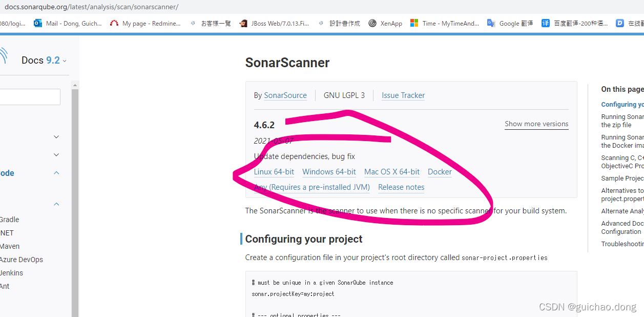Open the Mail - Dong, Guich... Outlook bookmark
Screen dimensions: 644x317
[x=68, y=23]
